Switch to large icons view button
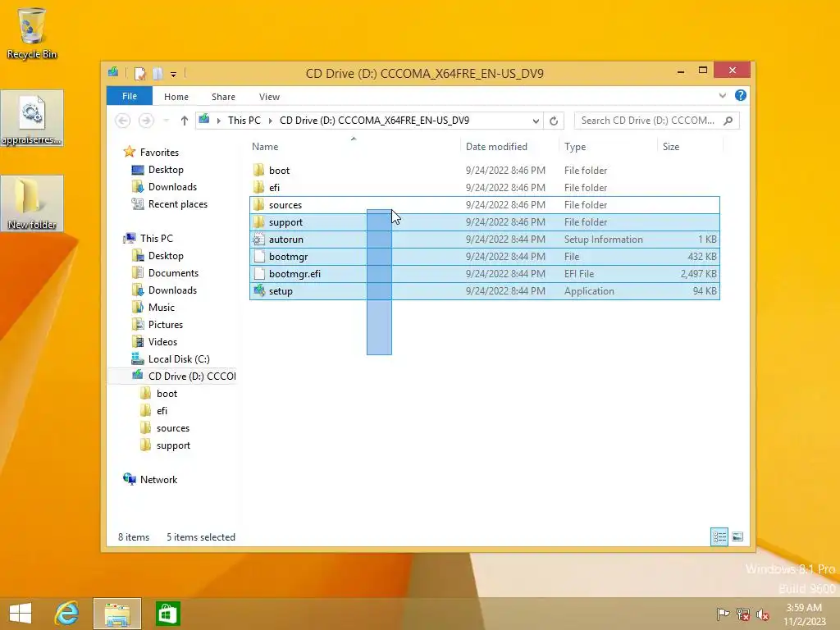 pos(737,536)
